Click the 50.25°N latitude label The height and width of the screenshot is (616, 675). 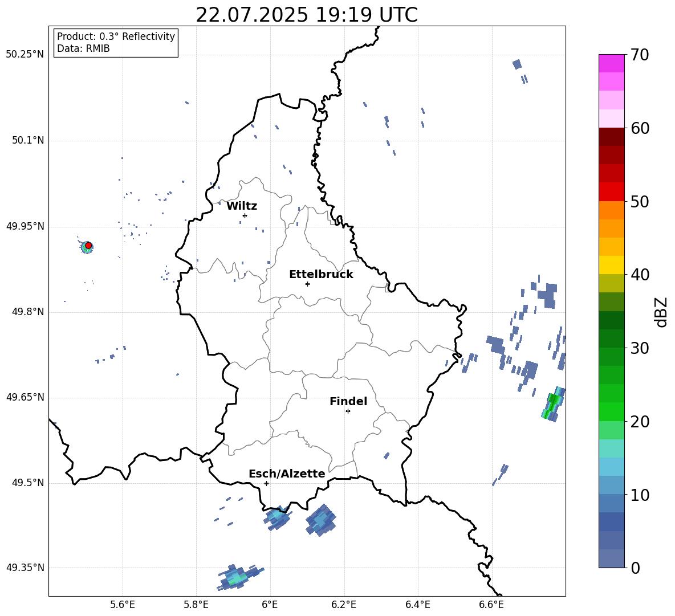25,55
